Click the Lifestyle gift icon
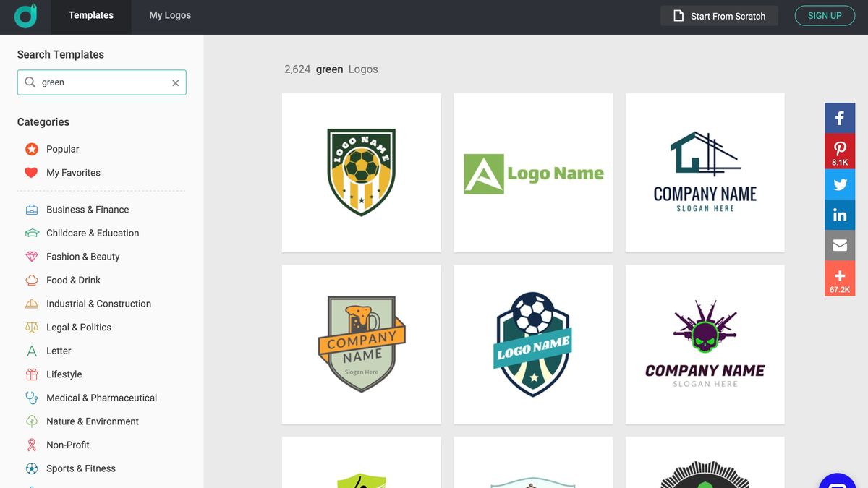868x488 pixels. tap(32, 374)
